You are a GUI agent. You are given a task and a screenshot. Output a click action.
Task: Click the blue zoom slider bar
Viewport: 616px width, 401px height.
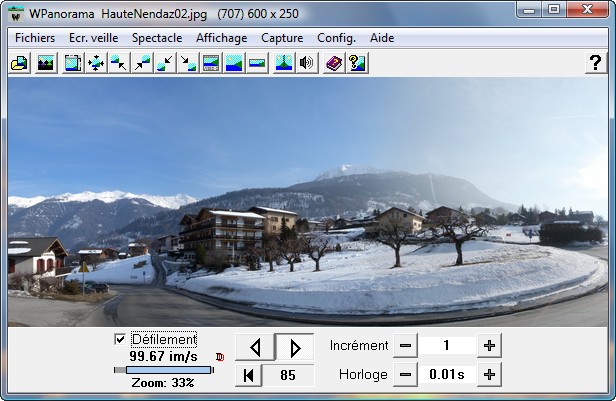click(164, 370)
